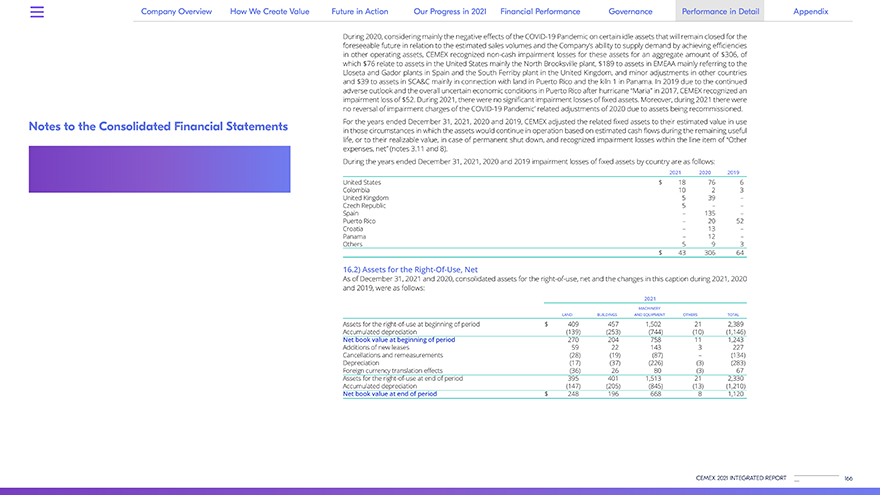This screenshot has height=495, width=880.
Task: Navigate to Financial Performance tab
Action: [x=540, y=11]
